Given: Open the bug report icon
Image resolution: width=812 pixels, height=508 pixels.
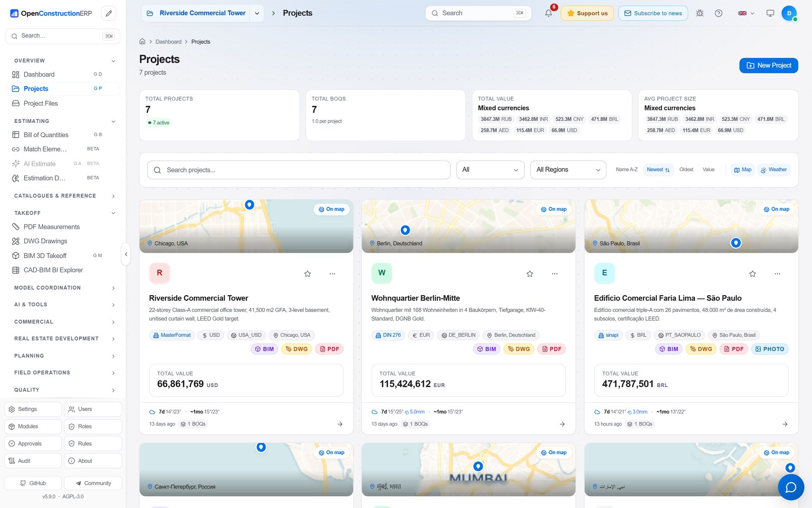Looking at the screenshot, I should 700,13.
